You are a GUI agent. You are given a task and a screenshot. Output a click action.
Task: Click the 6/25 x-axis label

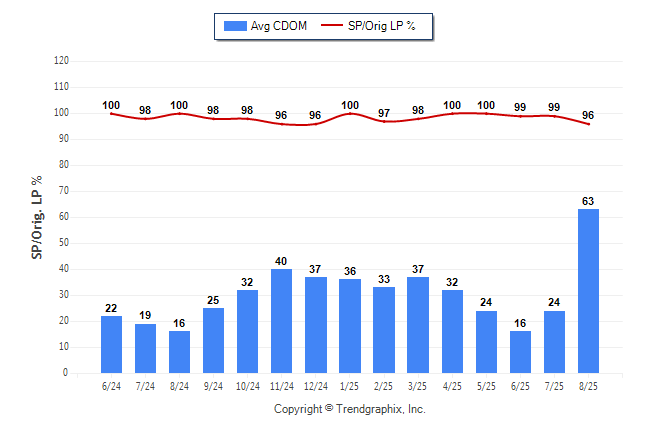pos(520,386)
